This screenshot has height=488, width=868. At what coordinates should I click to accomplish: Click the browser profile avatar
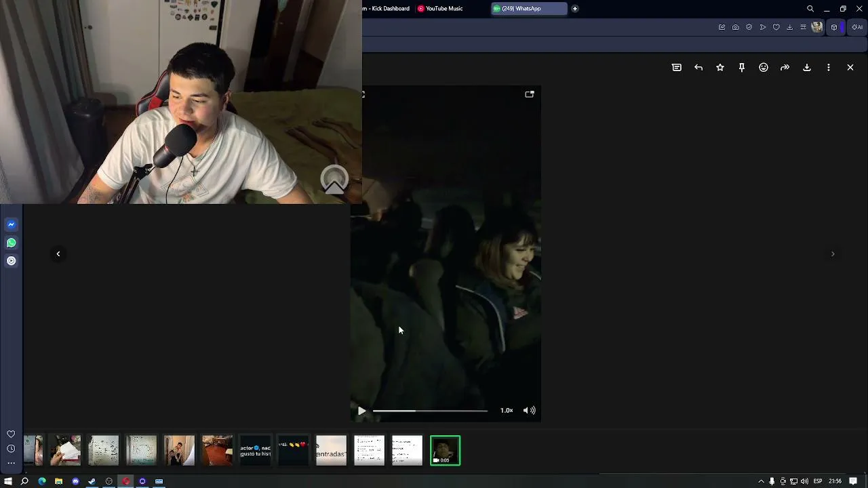pyautogui.click(x=817, y=27)
